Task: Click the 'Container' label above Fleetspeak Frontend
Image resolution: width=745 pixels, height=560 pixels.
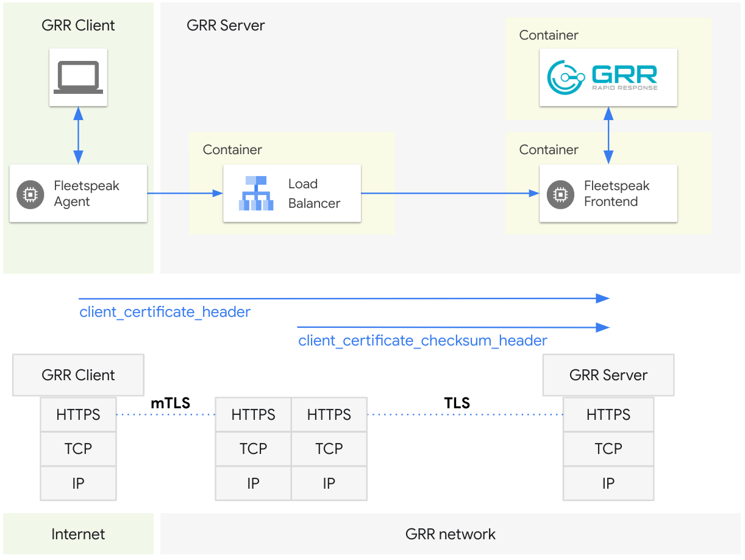Action: point(549,150)
